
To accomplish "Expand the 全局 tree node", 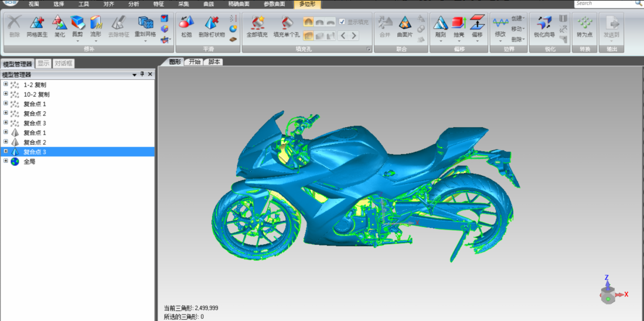I will (x=6, y=161).
